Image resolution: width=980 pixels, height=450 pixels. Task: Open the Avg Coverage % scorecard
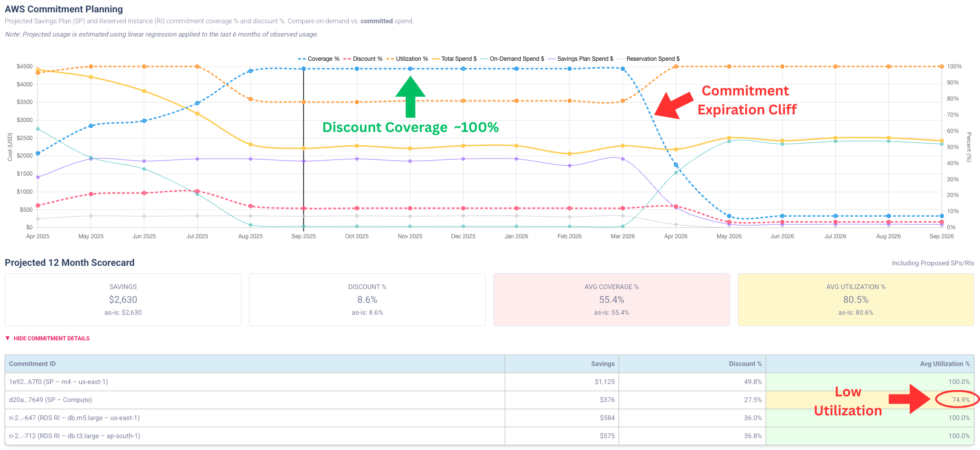tap(611, 300)
